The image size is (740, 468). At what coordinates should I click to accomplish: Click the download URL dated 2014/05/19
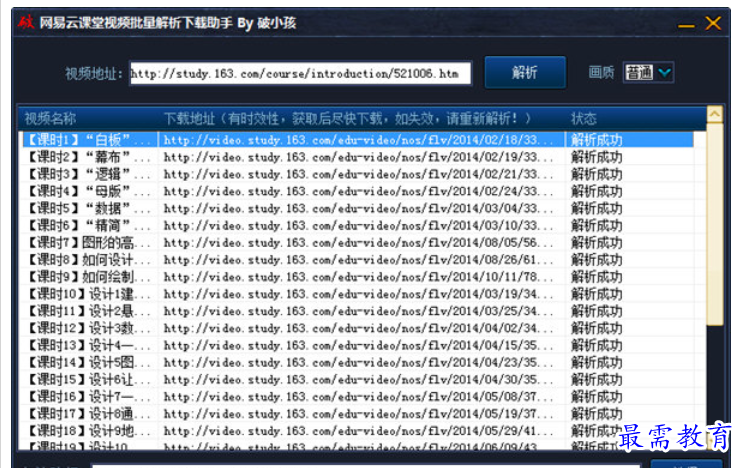point(358,414)
